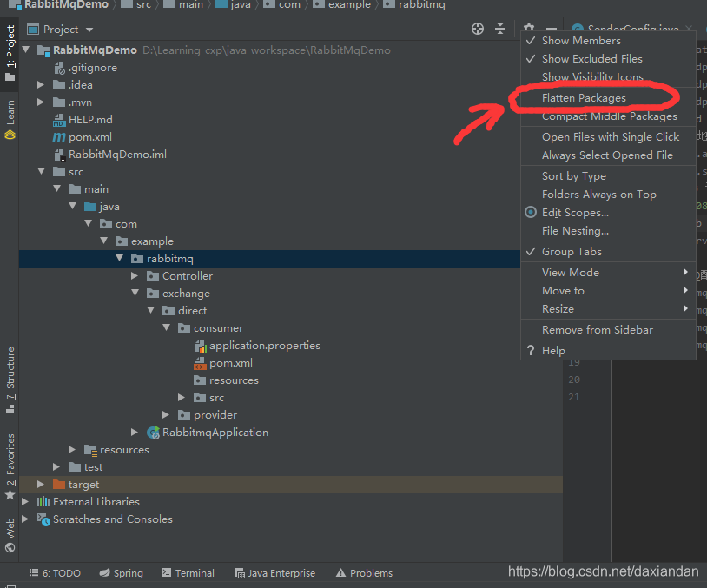Select the direct package row
This screenshot has width=707, height=588.
291,311
